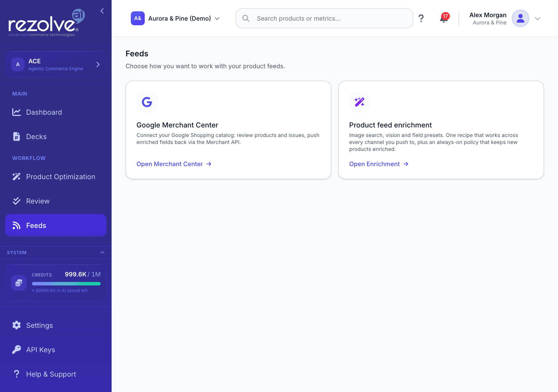Expand the Aurora & Pine (Demo) workspace dropdown
Viewport: 558px width, 392px height.
tap(176, 19)
